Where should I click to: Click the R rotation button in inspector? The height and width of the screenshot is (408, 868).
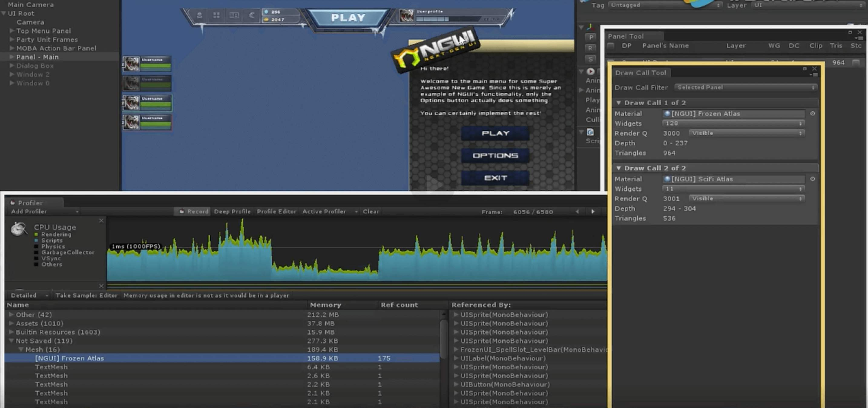[x=590, y=48]
